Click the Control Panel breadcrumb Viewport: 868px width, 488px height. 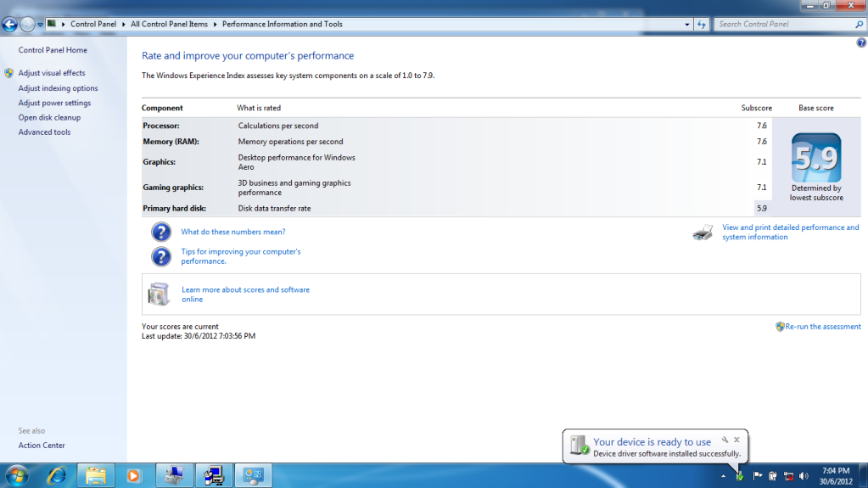tap(93, 25)
